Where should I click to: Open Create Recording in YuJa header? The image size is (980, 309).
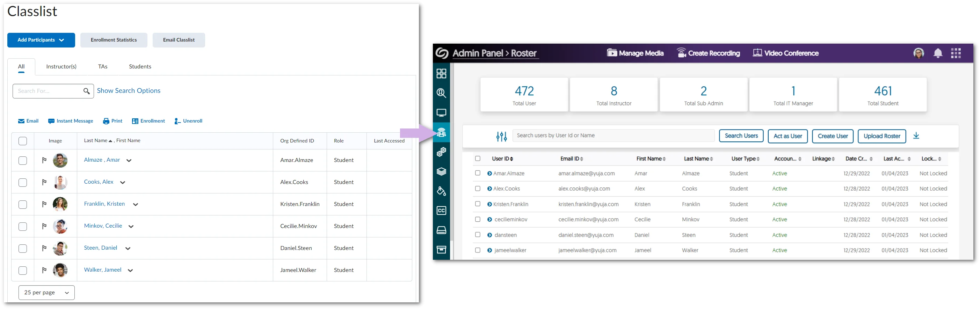pos(709,53)
